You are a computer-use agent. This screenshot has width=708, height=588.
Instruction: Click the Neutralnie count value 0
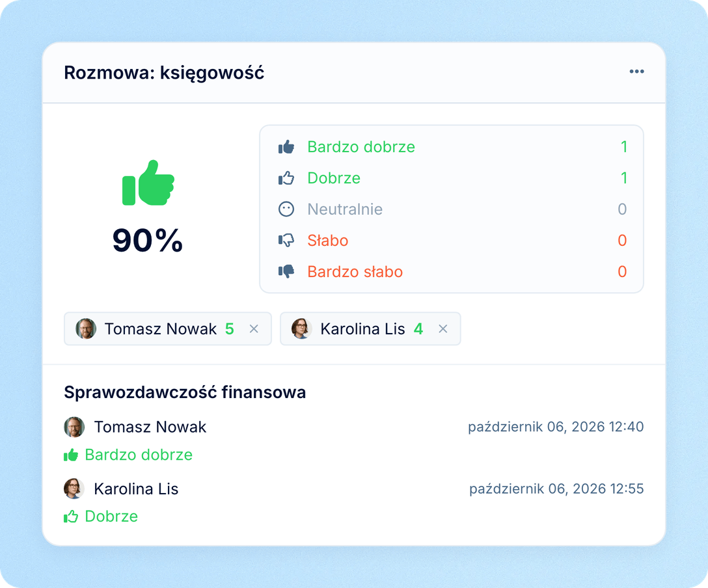click(622, 209)
